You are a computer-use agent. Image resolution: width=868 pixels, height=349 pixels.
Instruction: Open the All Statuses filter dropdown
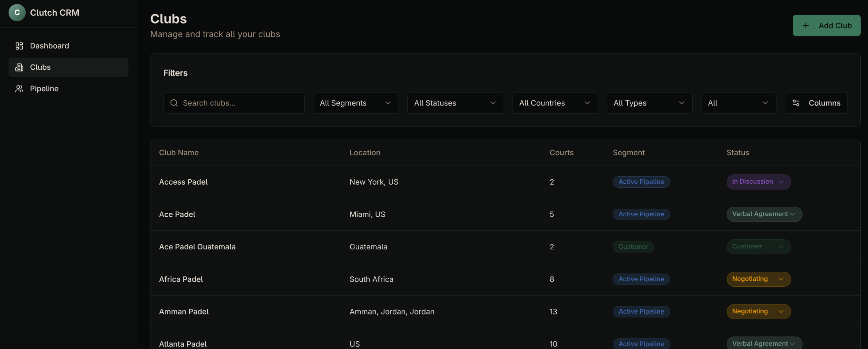pos(455,103)
